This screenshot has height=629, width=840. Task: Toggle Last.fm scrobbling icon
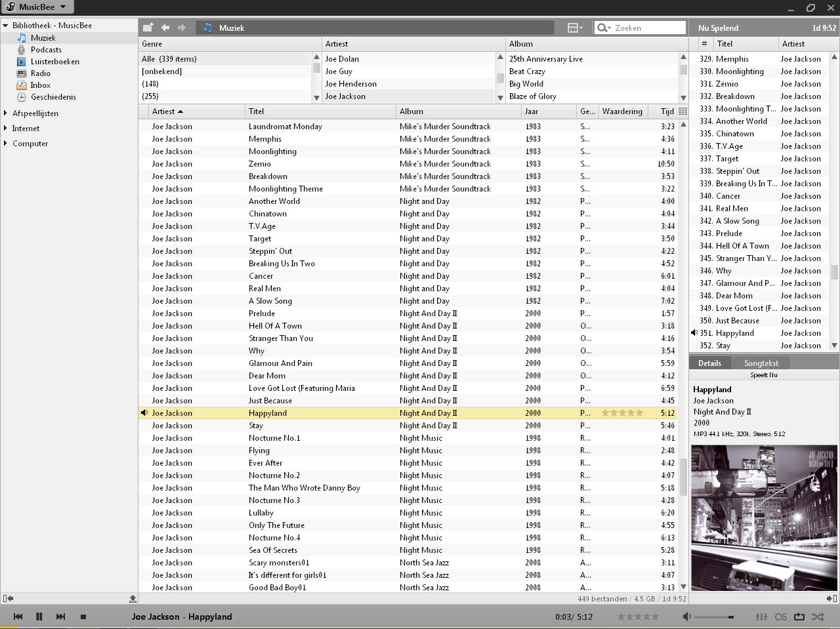[x=780, y=617]
